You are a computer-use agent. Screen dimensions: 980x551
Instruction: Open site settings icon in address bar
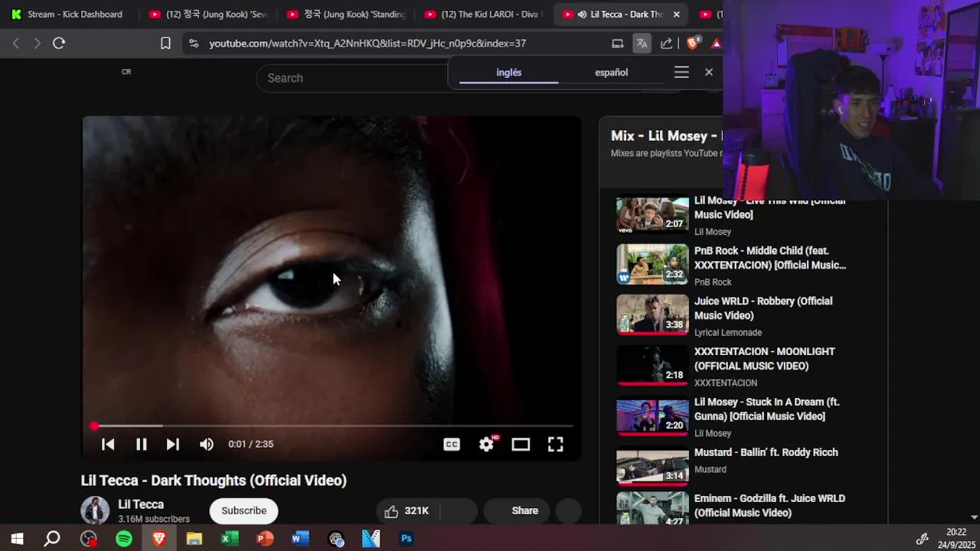[x=194, y=43]
